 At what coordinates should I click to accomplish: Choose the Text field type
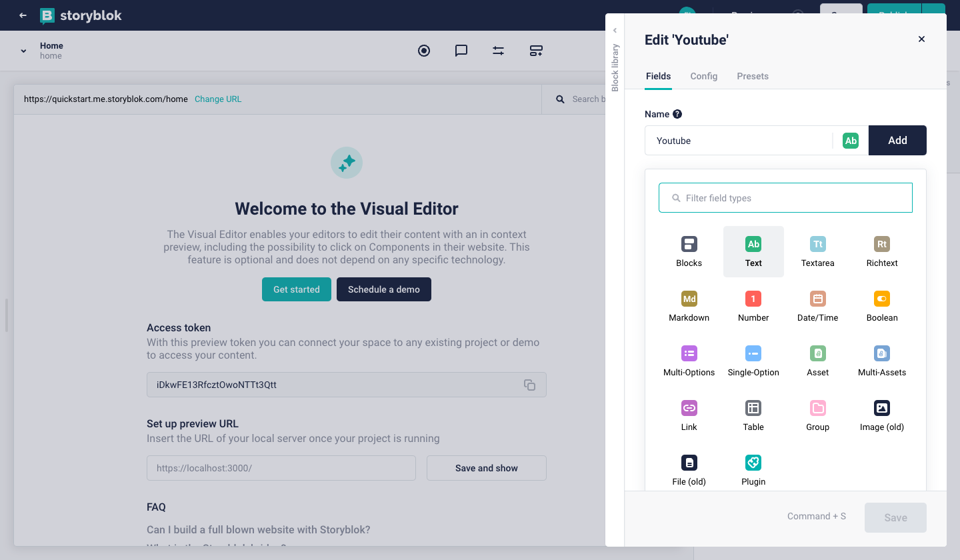click(753, 251)
